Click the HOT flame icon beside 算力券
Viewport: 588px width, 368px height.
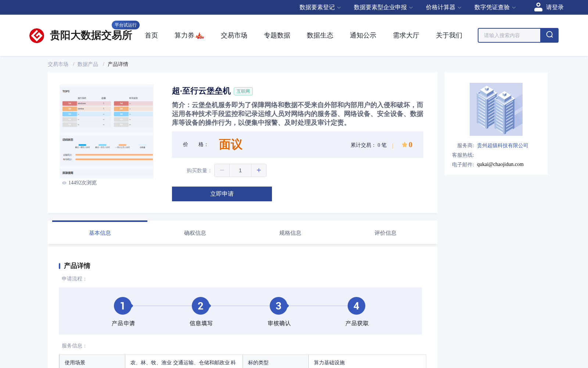[x=200, y=36]
